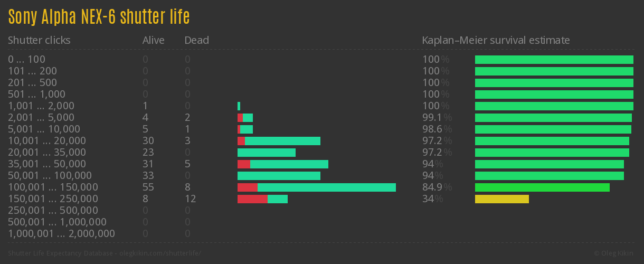Click the Shutter clicks column header

coord(39,40)
